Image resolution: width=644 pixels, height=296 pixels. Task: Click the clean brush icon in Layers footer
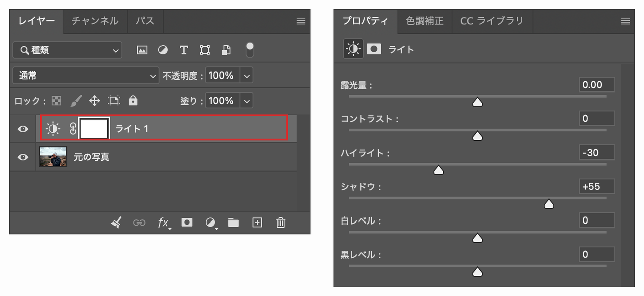[x=116, y=223]
